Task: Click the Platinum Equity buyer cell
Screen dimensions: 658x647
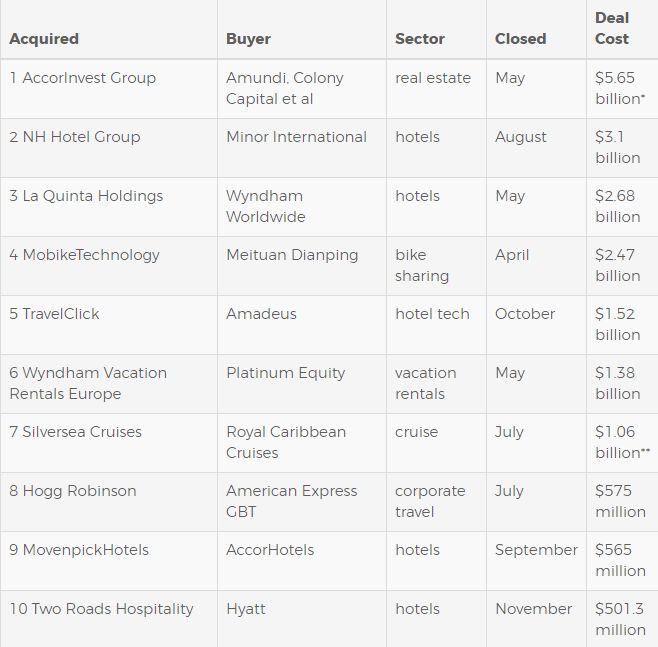Action: pyautogui.click(x=285, y=373)
